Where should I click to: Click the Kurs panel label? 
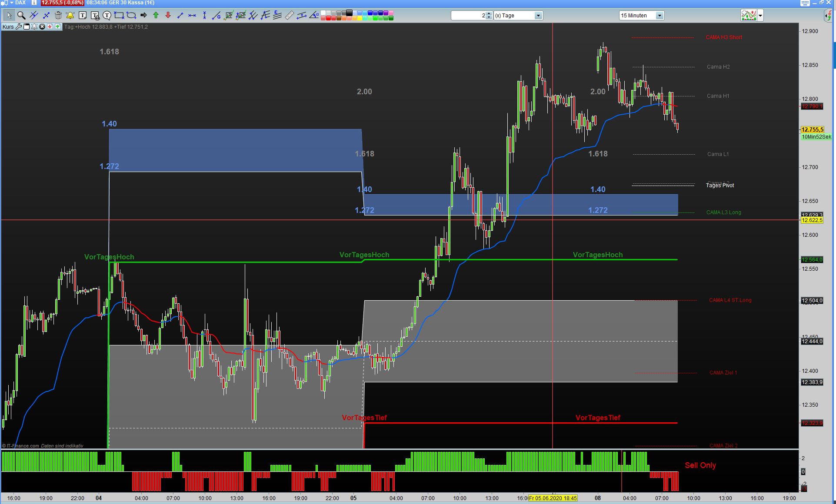8,27
